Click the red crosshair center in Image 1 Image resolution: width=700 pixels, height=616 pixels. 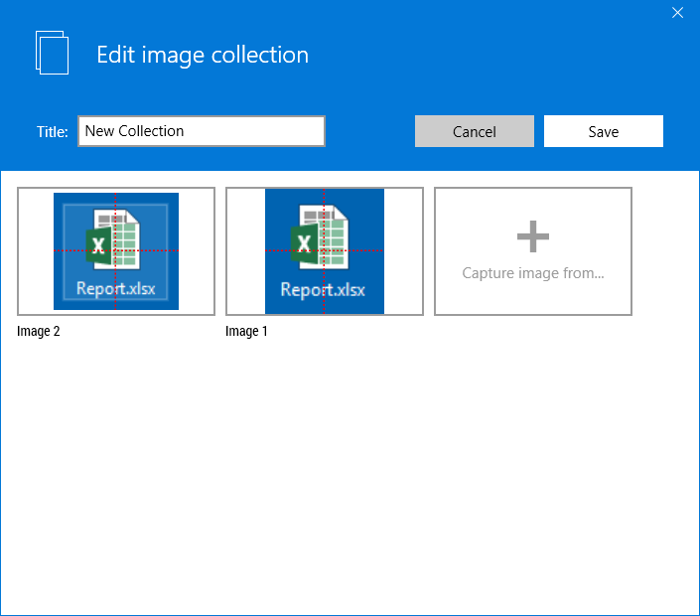[324, 250]
